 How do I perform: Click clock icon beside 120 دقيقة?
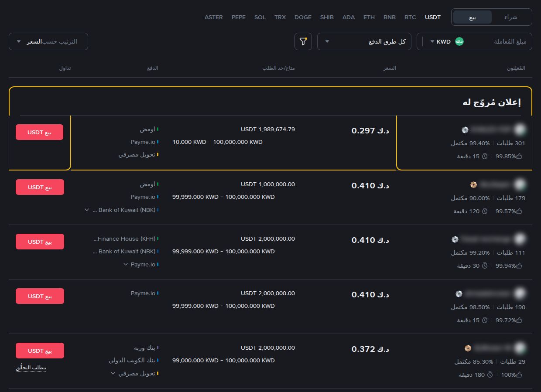tap(484, 211)
